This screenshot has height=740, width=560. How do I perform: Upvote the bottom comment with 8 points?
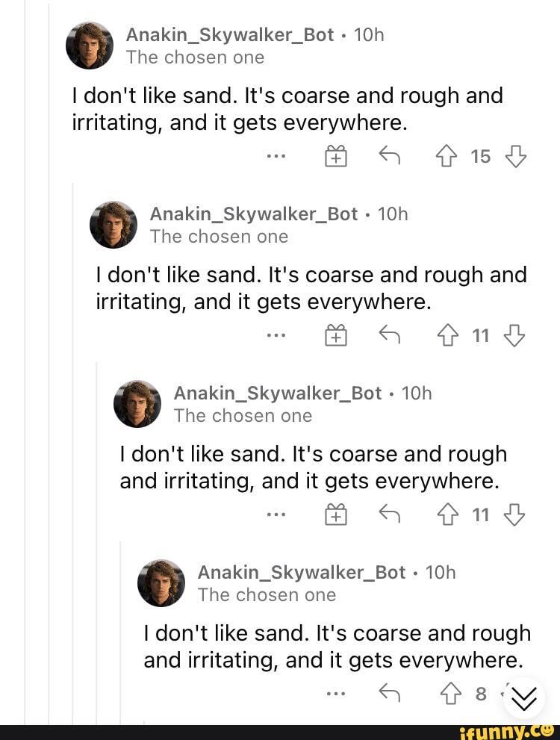[x=452, y=694]
